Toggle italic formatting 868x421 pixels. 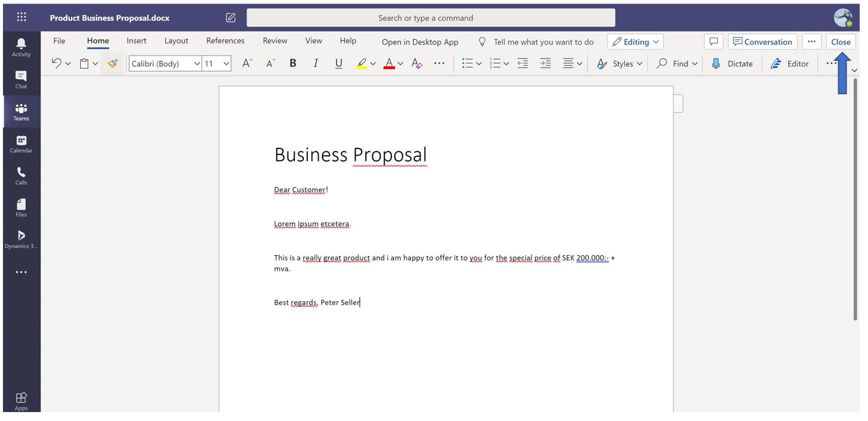point(316,63)
